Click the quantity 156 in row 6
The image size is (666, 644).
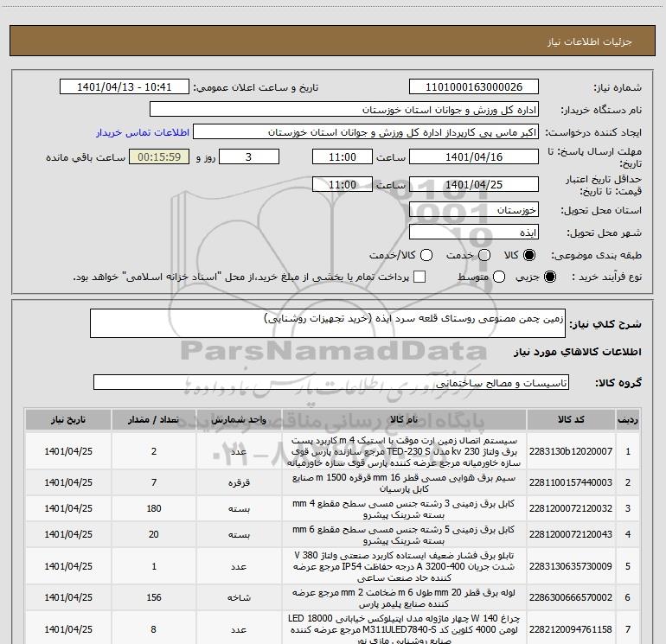coord(154,597)
